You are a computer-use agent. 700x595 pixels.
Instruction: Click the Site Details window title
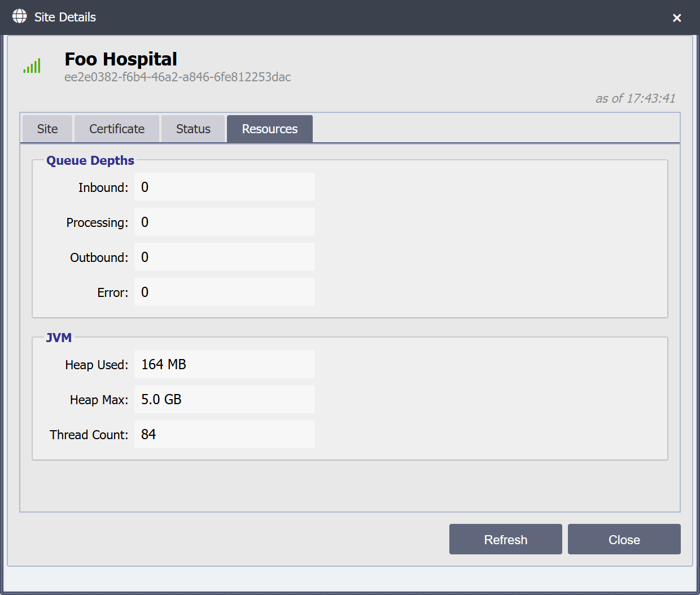pyautogui.click(x=65, y=17)
